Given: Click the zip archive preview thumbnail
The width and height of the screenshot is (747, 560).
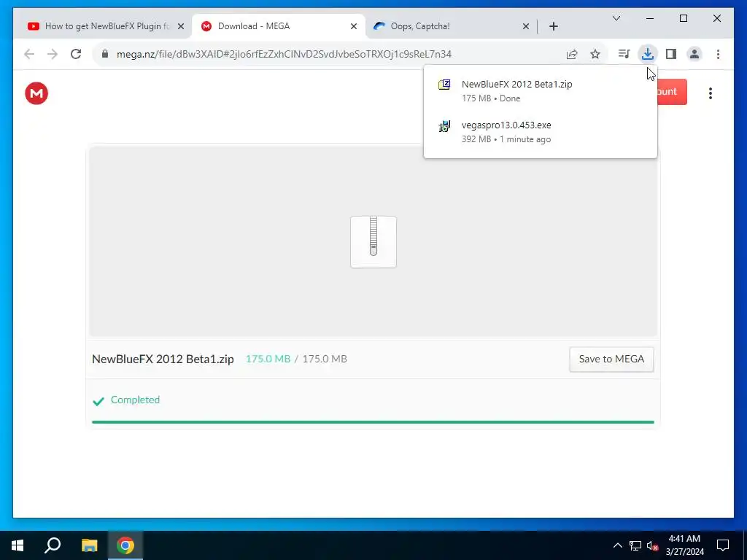Looking at the screenshot, I should (x=373, y=242).
